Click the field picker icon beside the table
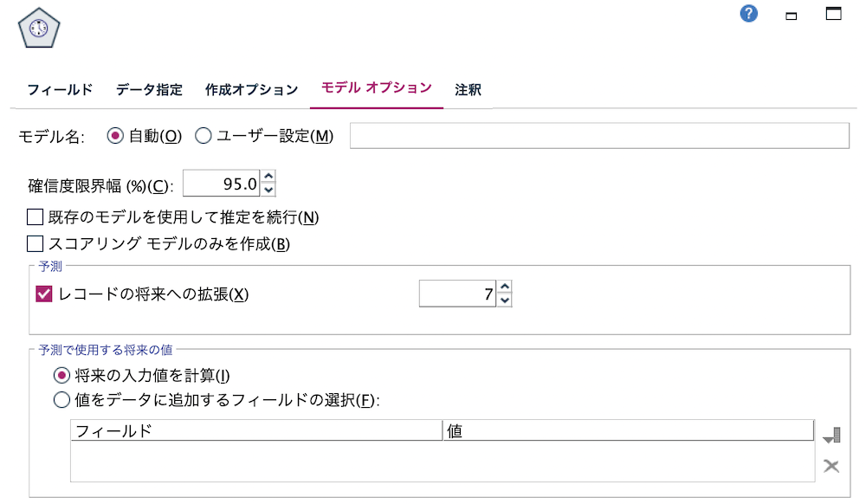 [x=830, y=435]
